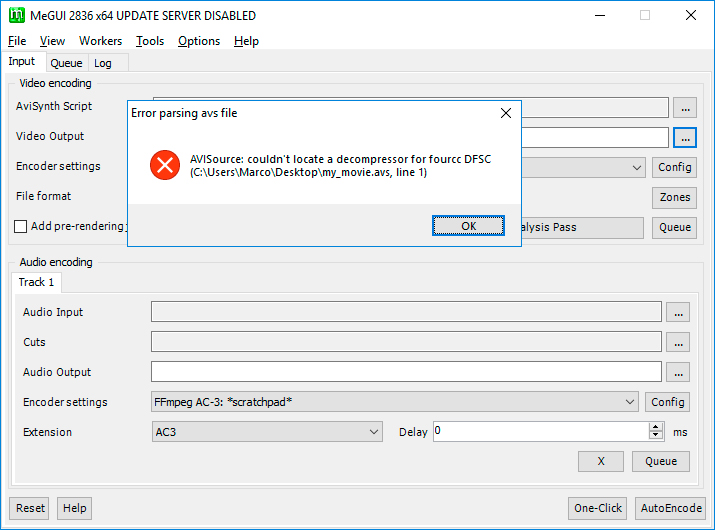Click OK in the error dialog
715x530 pixels.
click(468, 226)
